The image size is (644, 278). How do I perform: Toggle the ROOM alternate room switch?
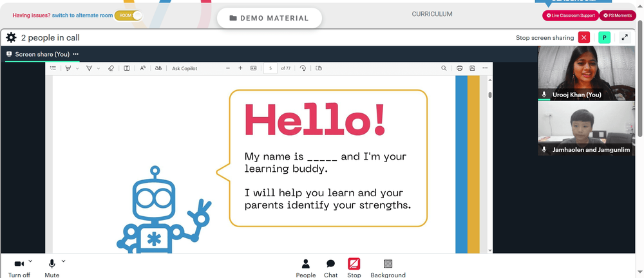pyautogui.click(x=129, y=15)
